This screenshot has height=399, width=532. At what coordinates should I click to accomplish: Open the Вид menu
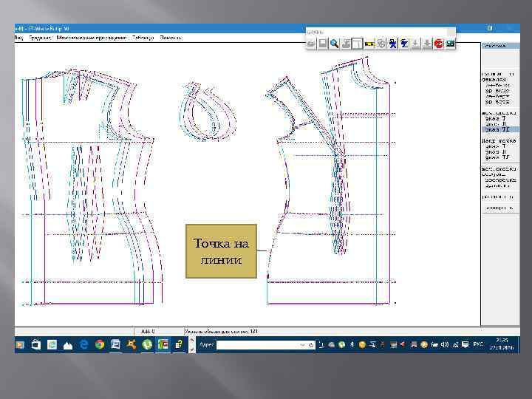click(18, 38)
